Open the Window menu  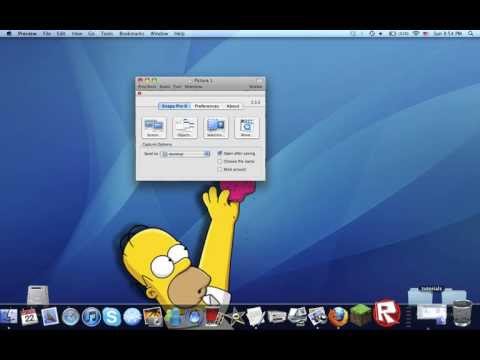(159, 34)
